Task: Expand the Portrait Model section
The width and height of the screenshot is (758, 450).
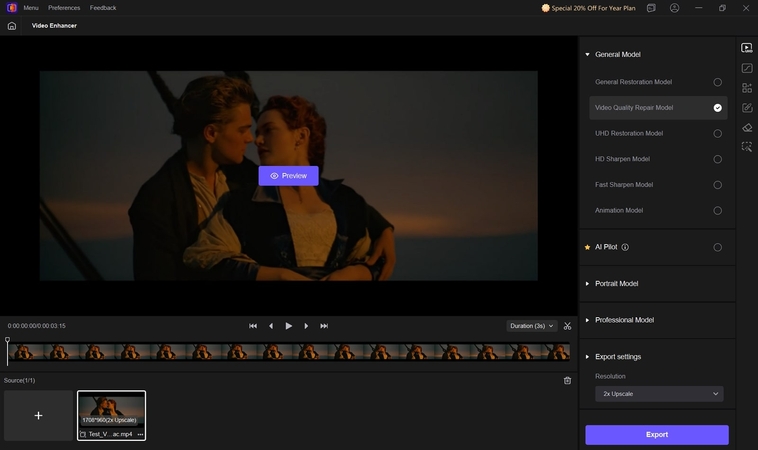Action: [x=616, y=283]
